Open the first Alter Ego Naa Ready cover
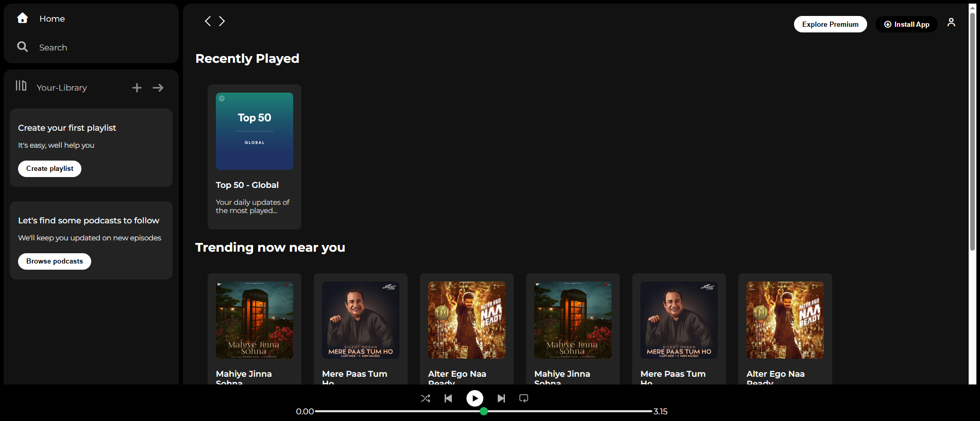This screenshot has height=421, width=980. (x=467, y=320)
